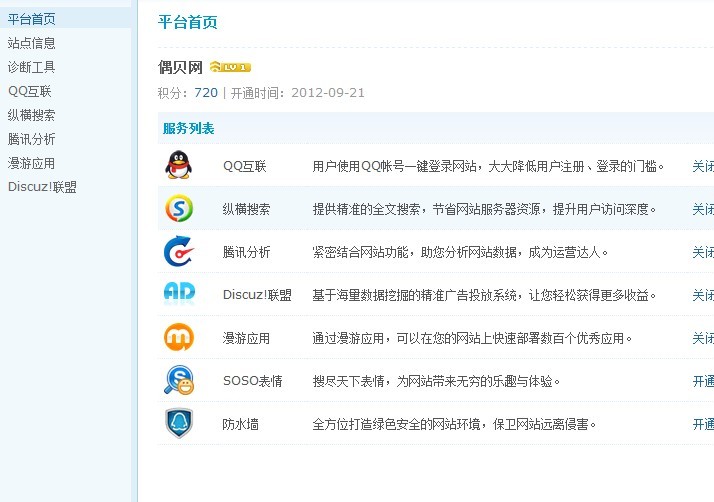Enable SOSO表情 via its 开通 link
Image resolution: width=714 pixels, height=502 pixels.
[703, 381]
